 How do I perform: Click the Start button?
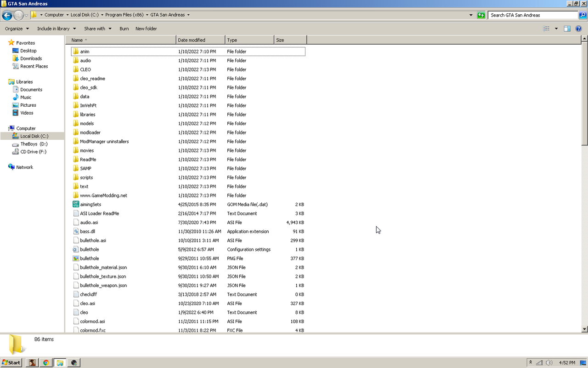[11, 362]
